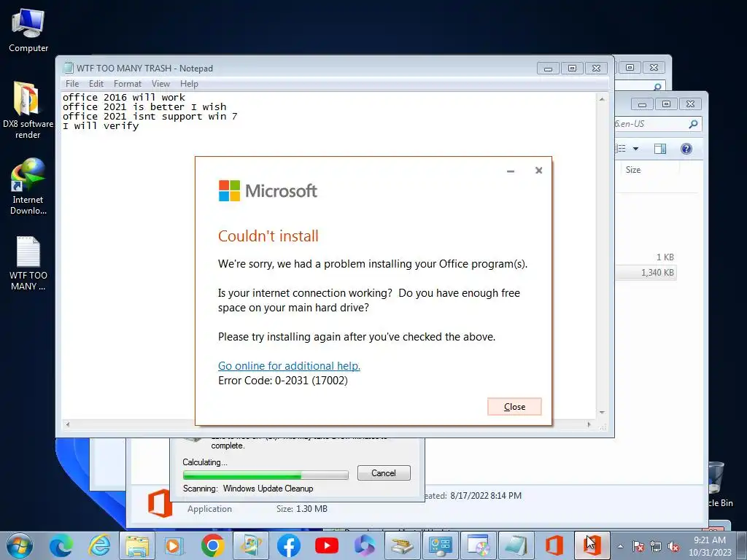Open Windows Explorer taskbar icon
Screen dimensions: 747x560
tap(136, 545)
